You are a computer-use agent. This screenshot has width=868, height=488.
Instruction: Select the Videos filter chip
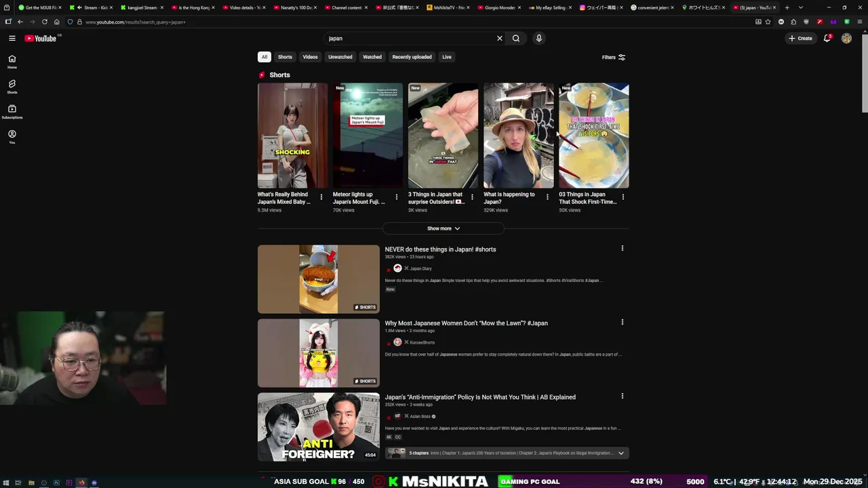click(x=310, y=57)
